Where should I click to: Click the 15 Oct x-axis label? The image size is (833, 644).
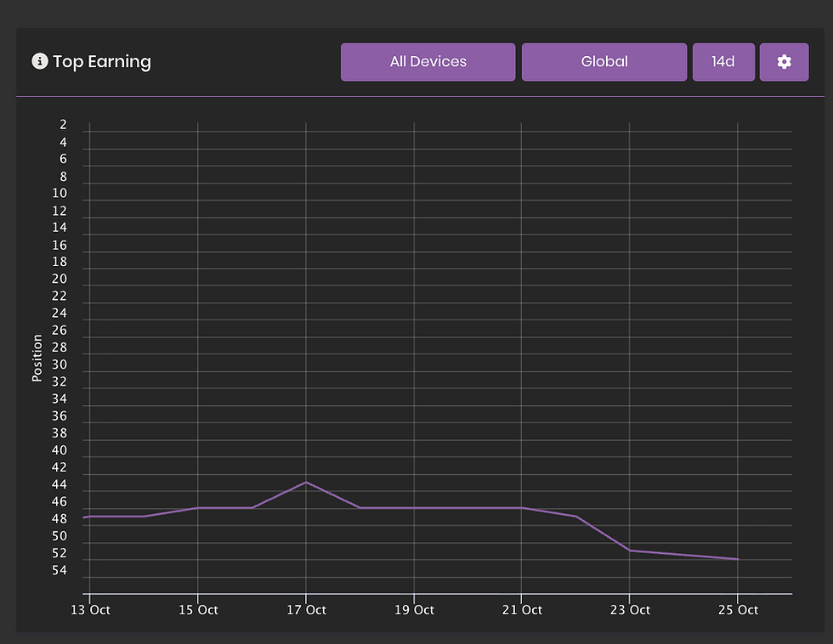pos(198,610)
